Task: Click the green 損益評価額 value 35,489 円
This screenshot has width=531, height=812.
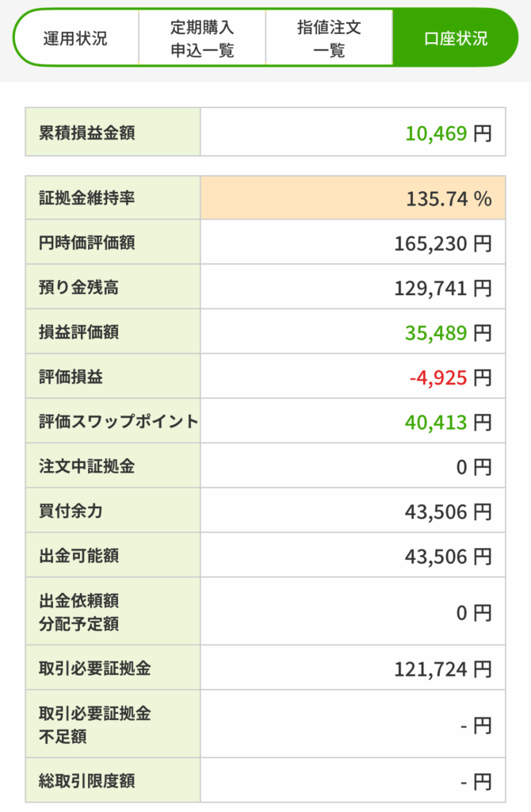Action: (x=448, y=332)
